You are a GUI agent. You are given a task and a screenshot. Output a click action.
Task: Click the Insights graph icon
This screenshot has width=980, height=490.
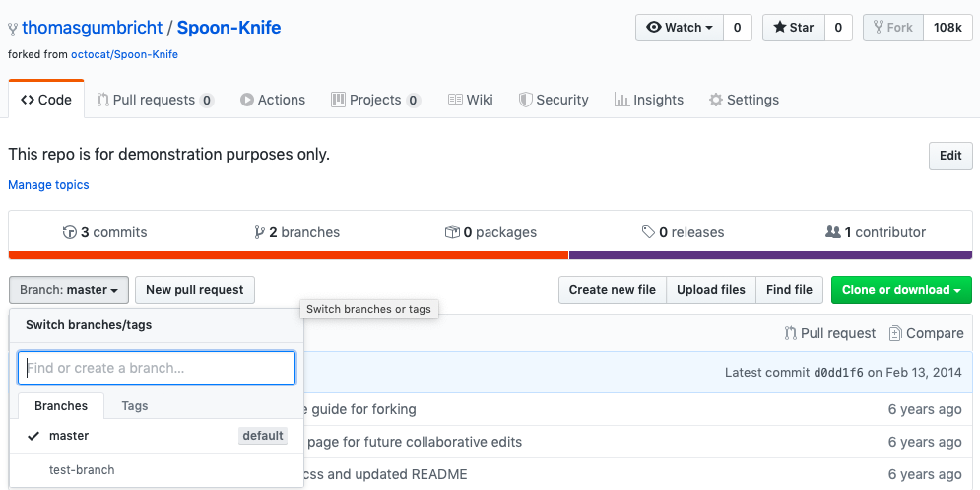click(621, 100)
